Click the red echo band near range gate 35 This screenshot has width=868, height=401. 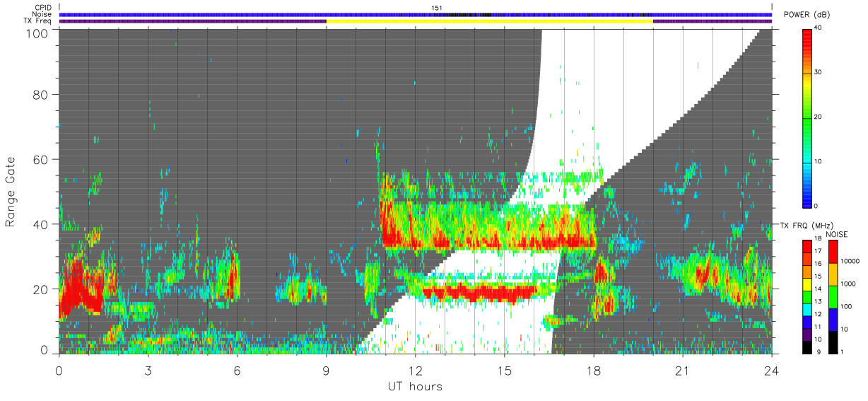[x=488, y=241]
